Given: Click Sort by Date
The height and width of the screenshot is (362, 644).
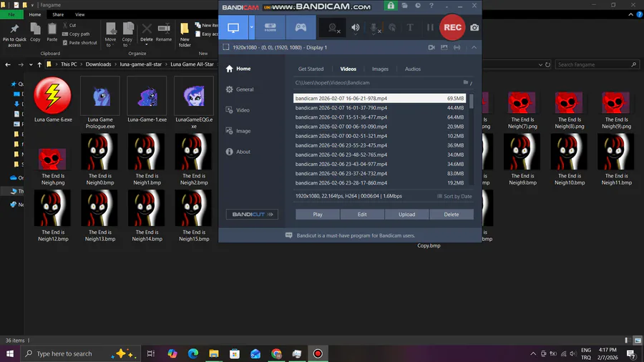Looking at the screenshot, I should coord(454,196).
